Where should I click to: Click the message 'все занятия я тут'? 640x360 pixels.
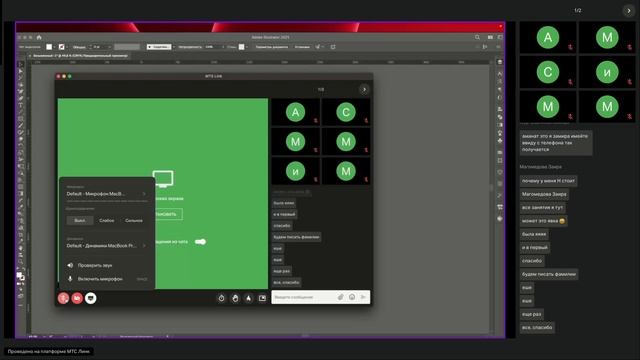click(542, 208)
